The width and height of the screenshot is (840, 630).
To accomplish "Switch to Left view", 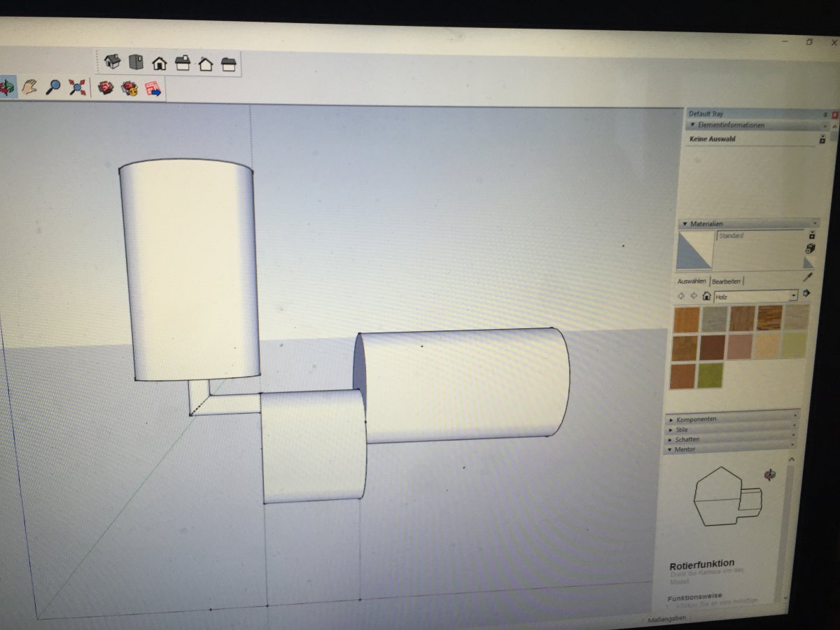I will 229,65.
